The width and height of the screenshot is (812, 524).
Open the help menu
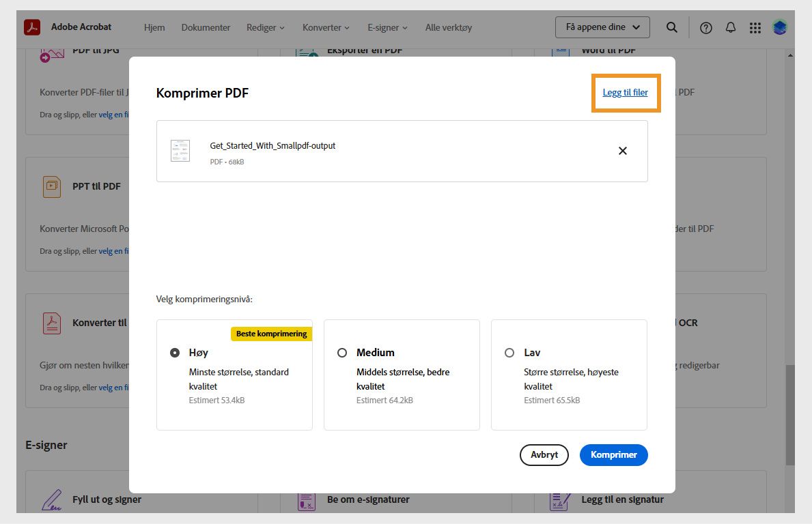tap(705, 27)
